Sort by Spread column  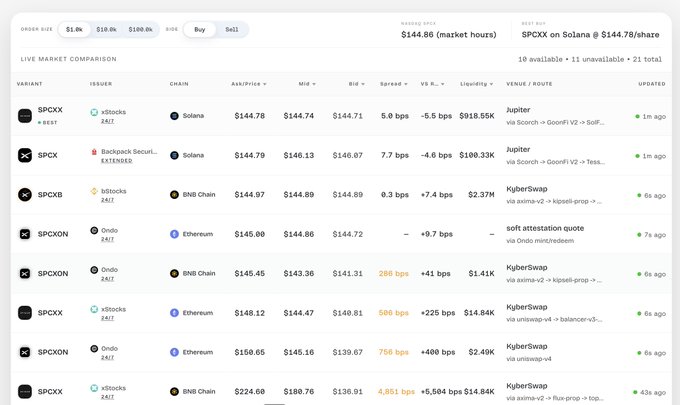394,84
